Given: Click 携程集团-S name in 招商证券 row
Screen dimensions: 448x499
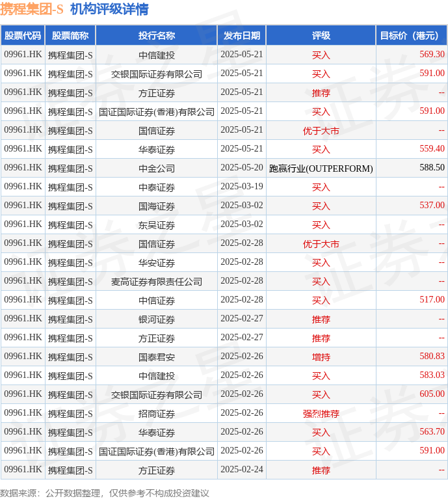Looking at the screenshot, I should 70,414.
